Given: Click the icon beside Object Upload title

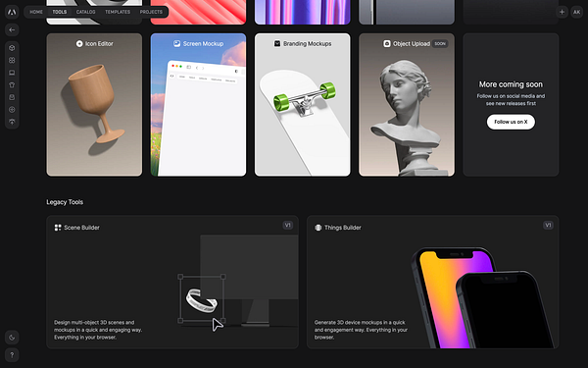Looking at the screenshot, I should 387,44.
